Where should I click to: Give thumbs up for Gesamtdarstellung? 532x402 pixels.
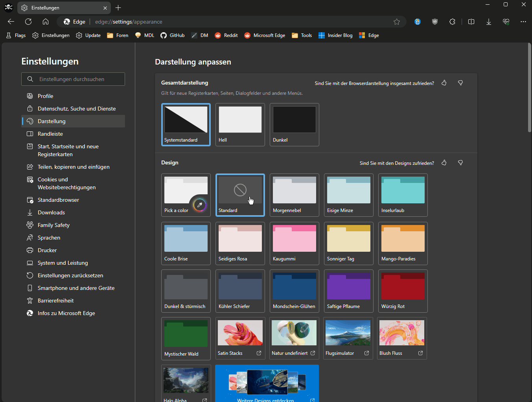point(444,83)
